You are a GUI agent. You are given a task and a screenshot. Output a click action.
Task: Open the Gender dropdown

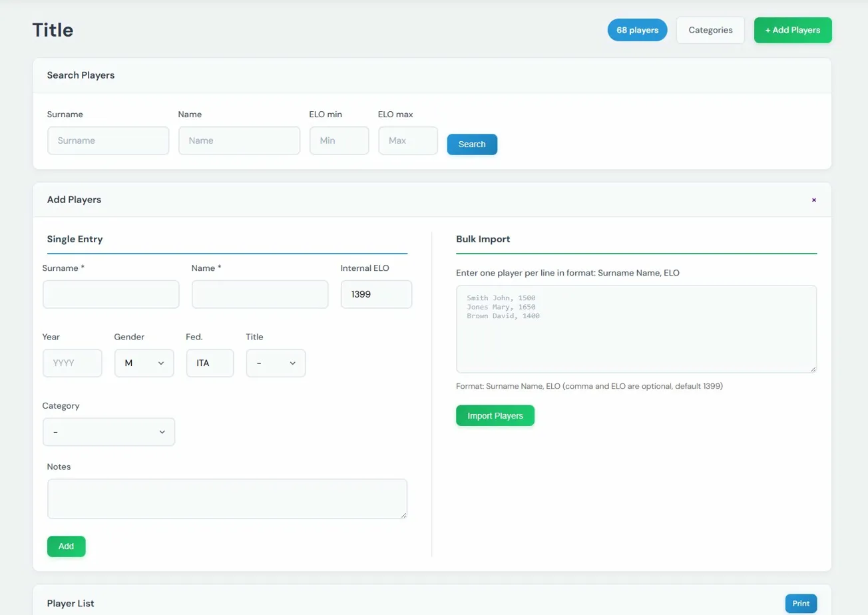point(144,363)
